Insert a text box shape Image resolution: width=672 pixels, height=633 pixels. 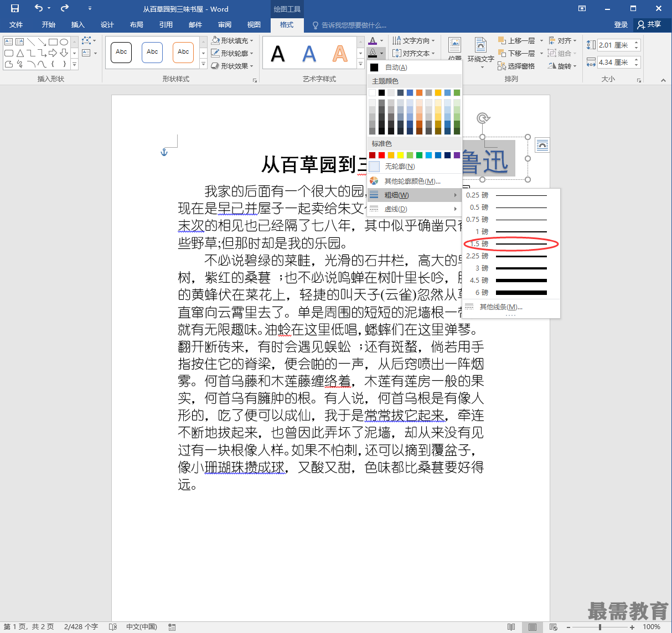tap(8, 42)
